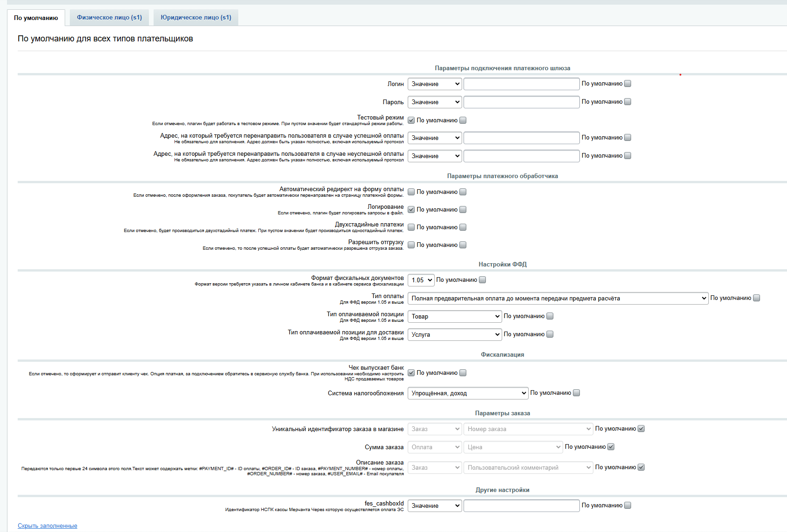Image resolution: width=787 pixels, height=532 pixels.
Task: Uncheck the Тестовый режим checkbox
Action: pos(411,120)
